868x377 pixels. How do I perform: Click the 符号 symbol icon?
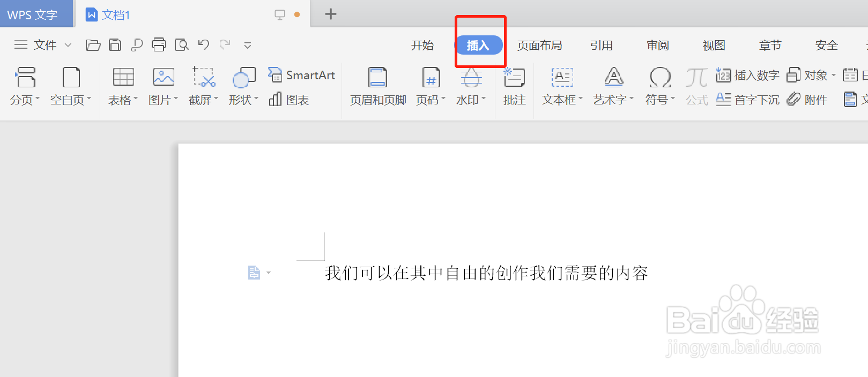coord(660,77)
